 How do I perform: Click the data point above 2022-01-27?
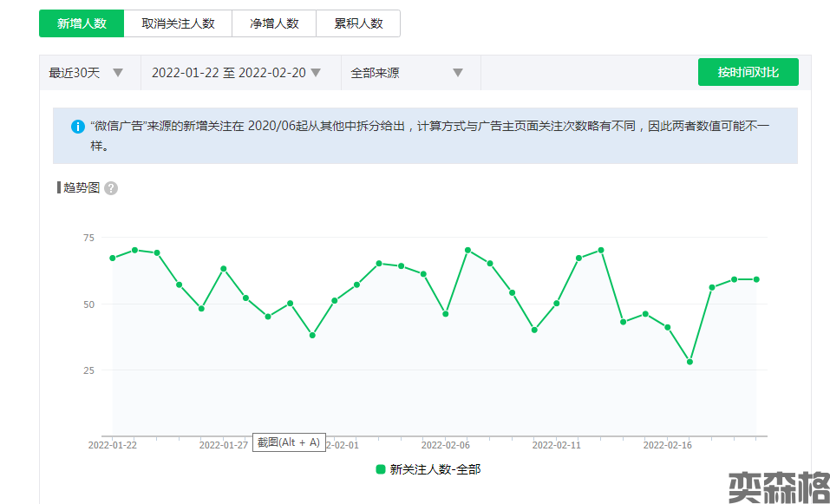point(224,269)
